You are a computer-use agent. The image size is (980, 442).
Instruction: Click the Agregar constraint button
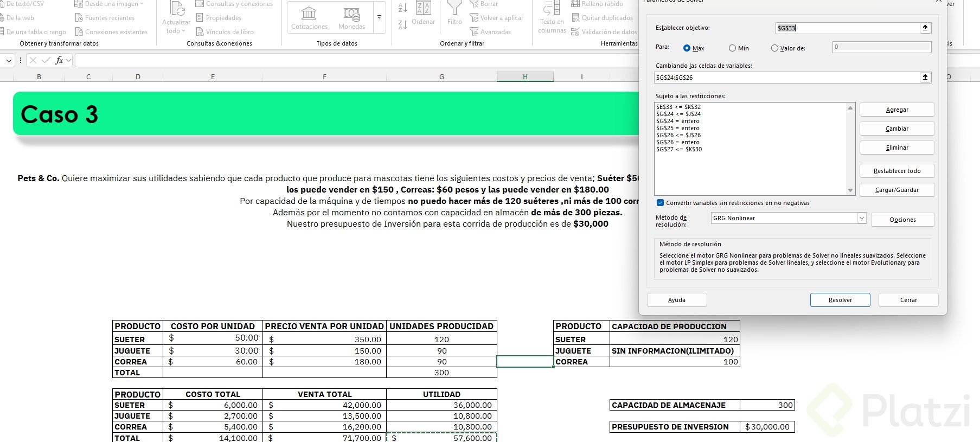(x=897, y=110)
